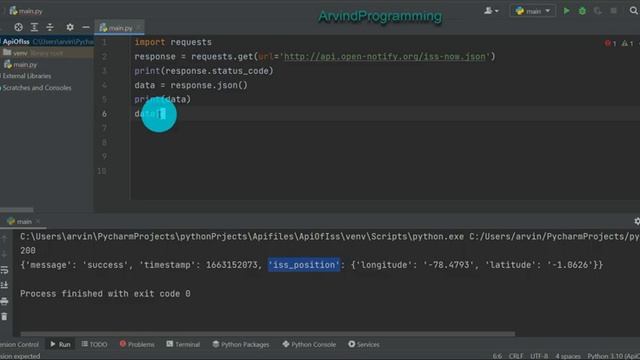Click 'print(response.status_code)' line
Screen dimensions: 640x360
click(x=204, y=71)
